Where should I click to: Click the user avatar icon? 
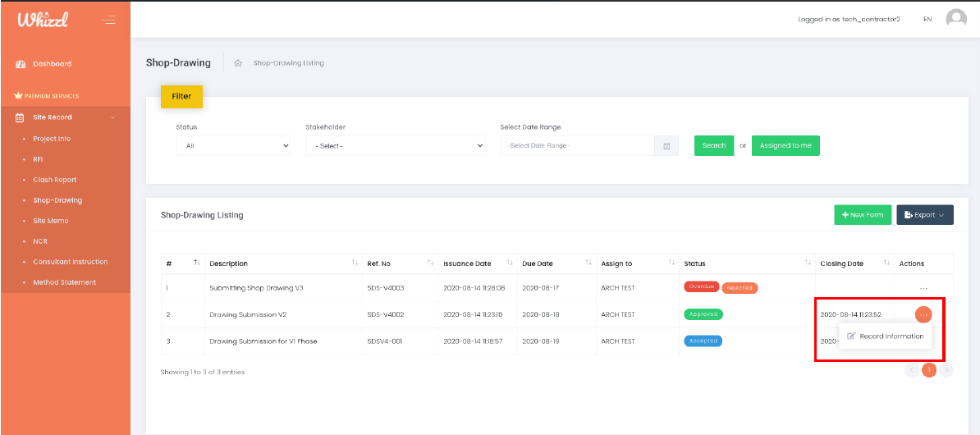[x=956, y=19]
